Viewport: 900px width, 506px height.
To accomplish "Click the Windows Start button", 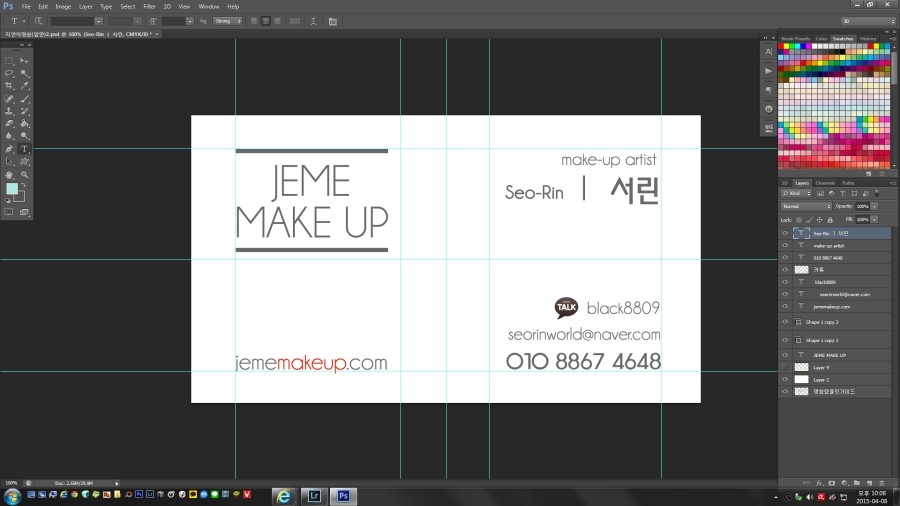I will click(12, 496).
